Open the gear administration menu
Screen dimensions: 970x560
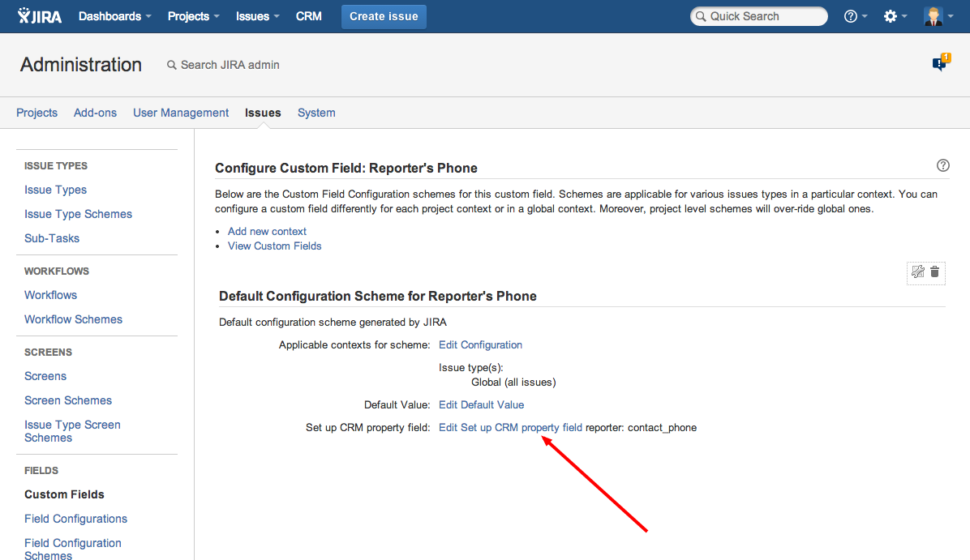895,16
